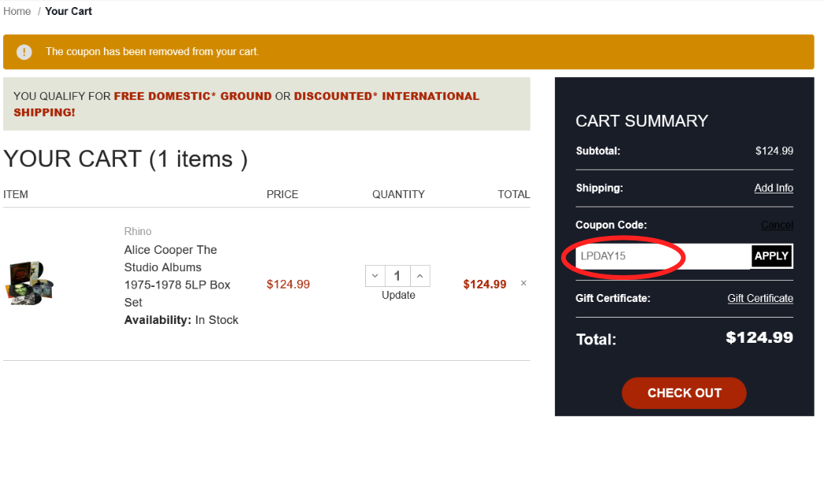Click Add Info for shipping
Viewport: 824px width, 504px height.
[x=774, y=188]
